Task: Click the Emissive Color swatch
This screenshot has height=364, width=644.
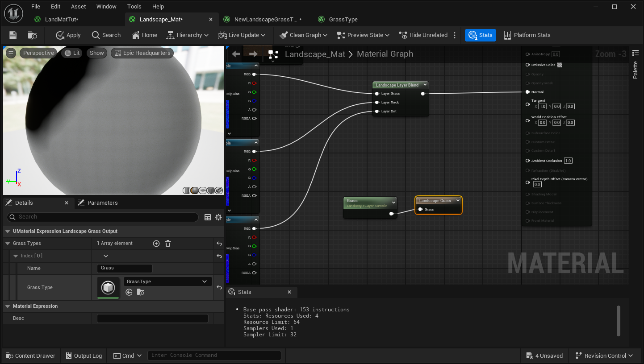Action: tap(560, 65)
